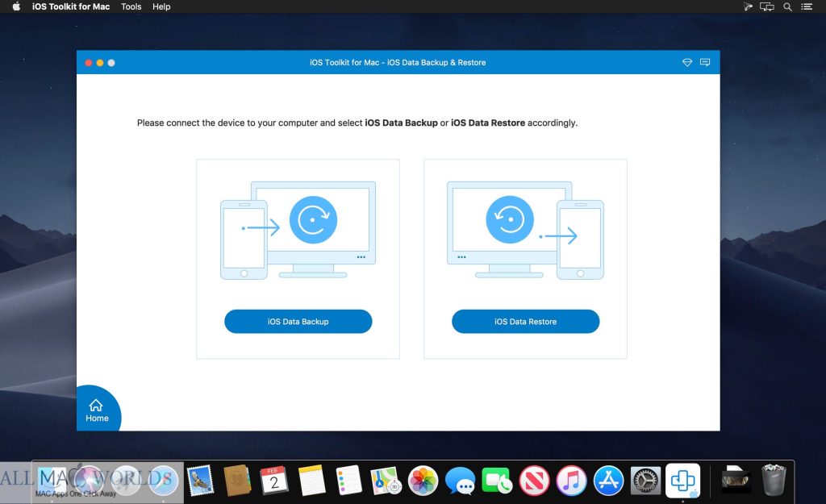Screen dimensions: 826x504
Task: Open the Tools menu
Action: [131, 6]
